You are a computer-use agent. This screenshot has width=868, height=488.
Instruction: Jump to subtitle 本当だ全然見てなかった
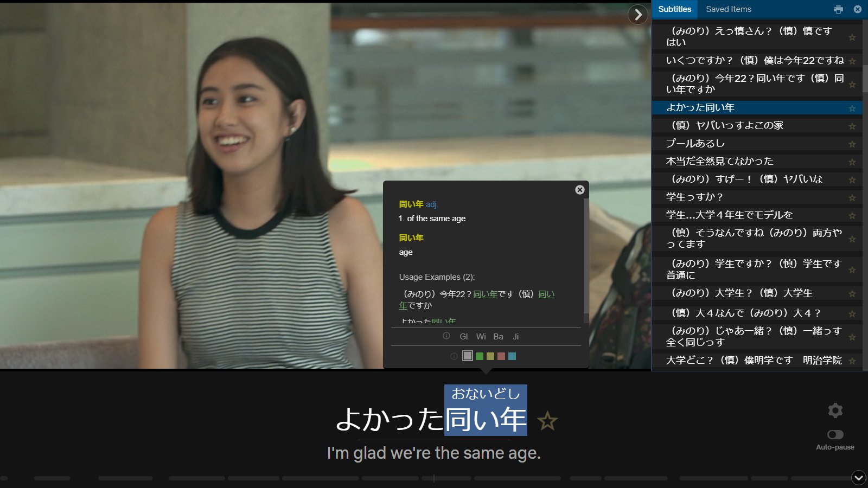(719, 161)
